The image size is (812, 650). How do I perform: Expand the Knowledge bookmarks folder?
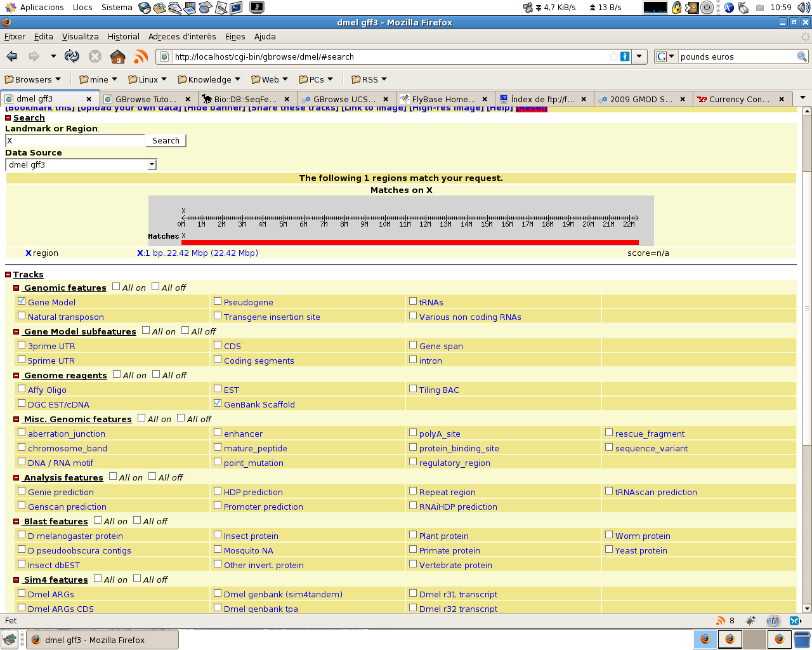click(209, 79)
